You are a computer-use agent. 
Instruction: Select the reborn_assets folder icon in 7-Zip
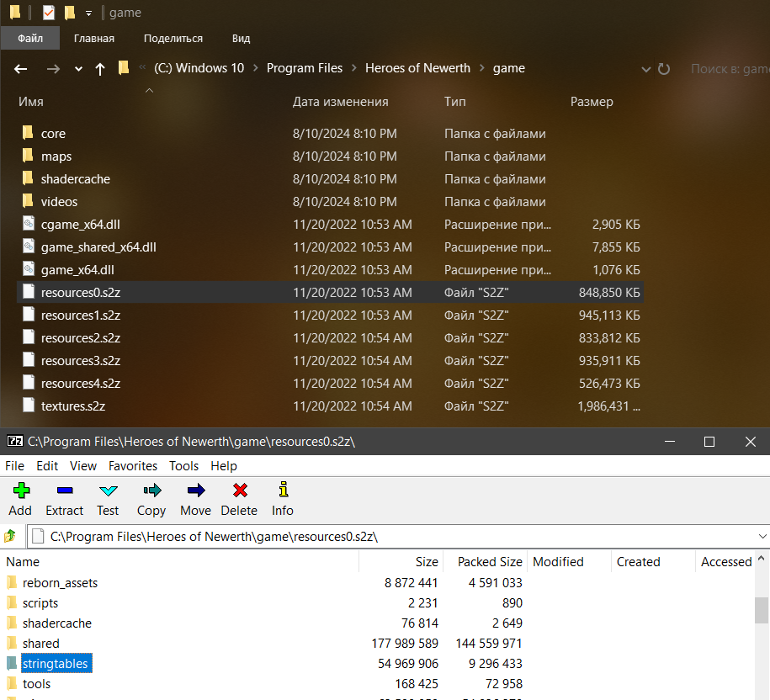click(x=12, y=582)
